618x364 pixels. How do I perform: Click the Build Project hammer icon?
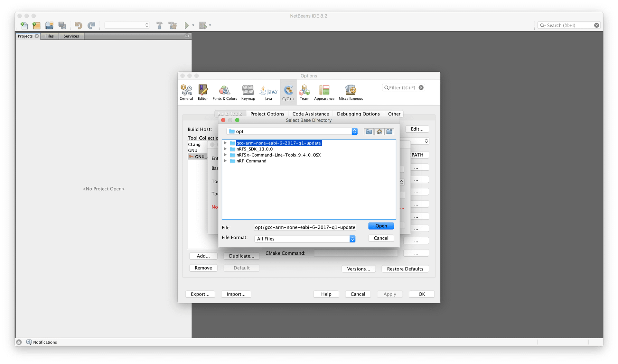click(159, 25)
